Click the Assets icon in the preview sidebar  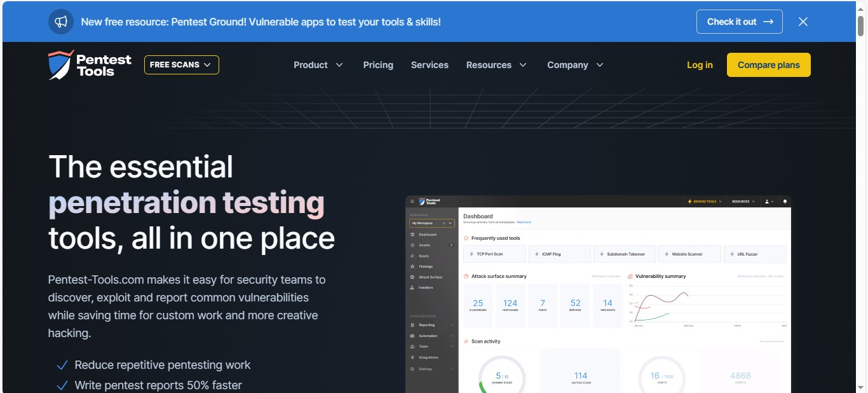click(412, 245)
